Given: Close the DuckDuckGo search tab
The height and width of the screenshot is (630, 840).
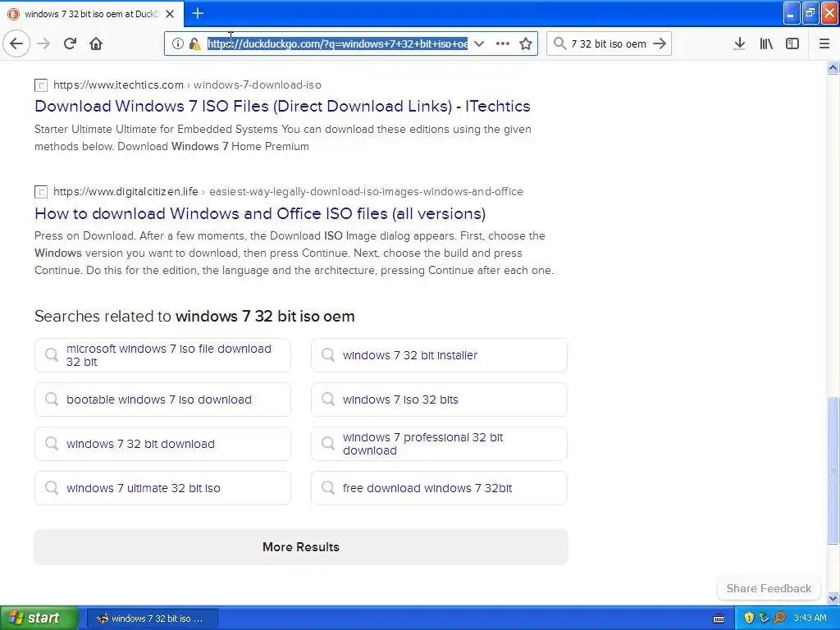Looking at the screenshot, I should [x=169, y=14].
